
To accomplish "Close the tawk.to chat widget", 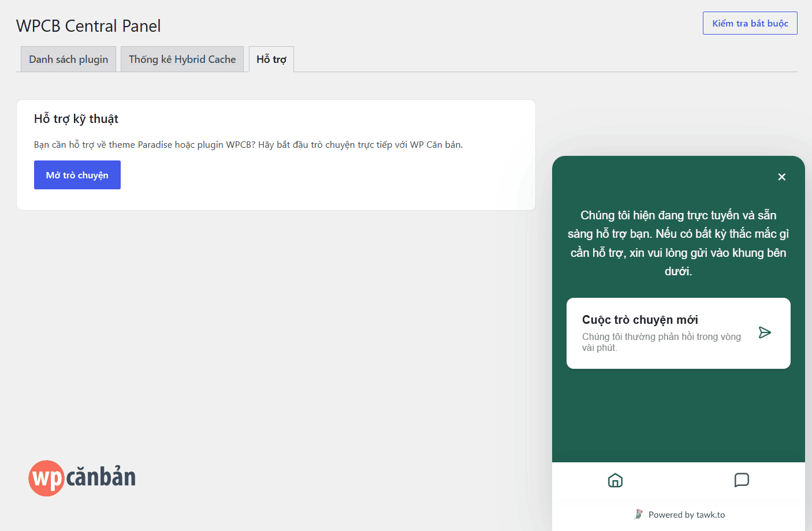I will pos(781,177).
